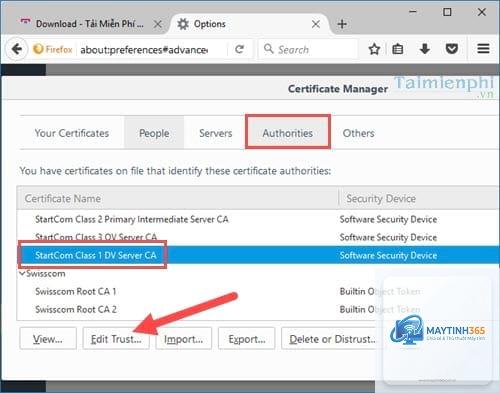Open the Your Certificates tab
The image size is (500, 393).
pyautogui.click(x=72, y=133)
